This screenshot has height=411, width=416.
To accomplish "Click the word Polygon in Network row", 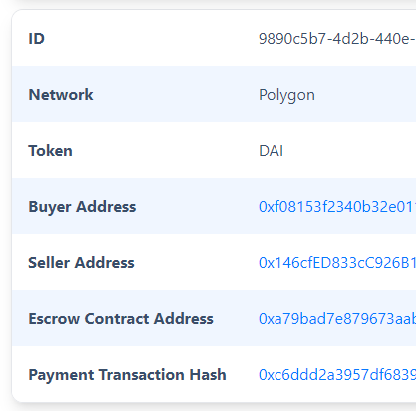I will coord(287,95).
